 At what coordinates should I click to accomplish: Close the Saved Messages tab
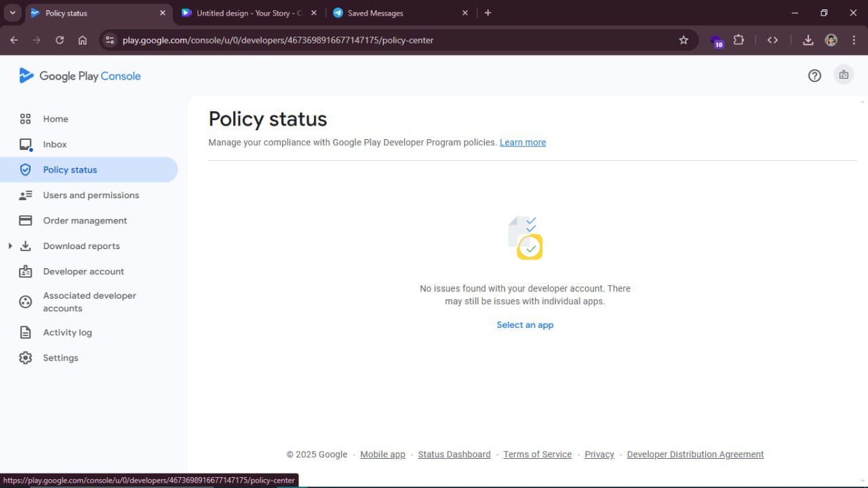tap(465, 13)
